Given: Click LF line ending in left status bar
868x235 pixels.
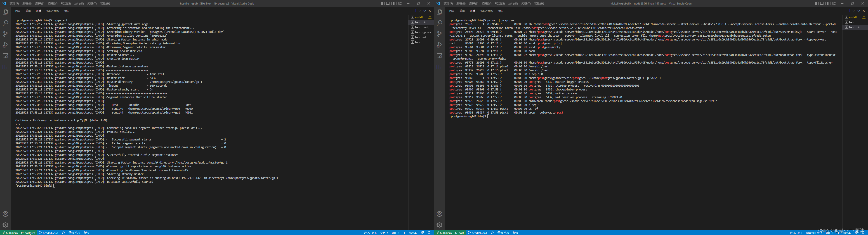Looking at the screenshot, I should 404,233.
